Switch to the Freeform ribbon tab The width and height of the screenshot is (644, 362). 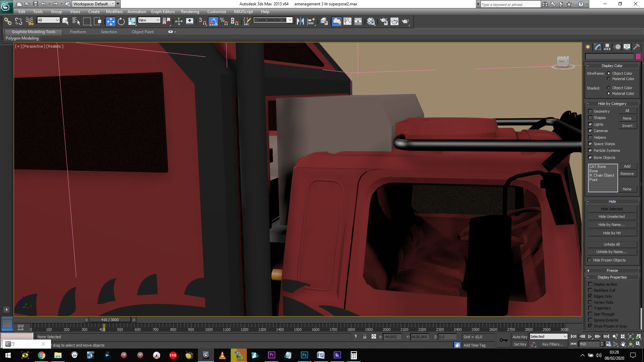(x=78, y=32)
